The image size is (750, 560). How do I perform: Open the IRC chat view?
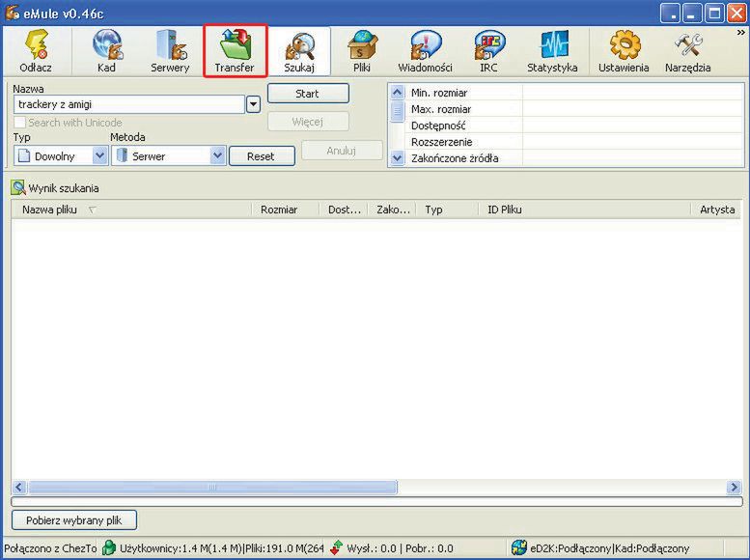click(x=488, y=51)
